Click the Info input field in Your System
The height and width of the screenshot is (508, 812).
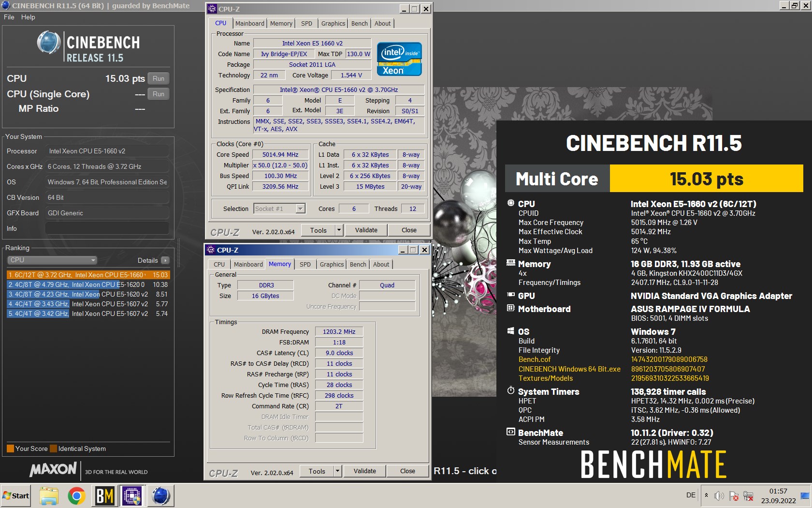click(107, 228)
